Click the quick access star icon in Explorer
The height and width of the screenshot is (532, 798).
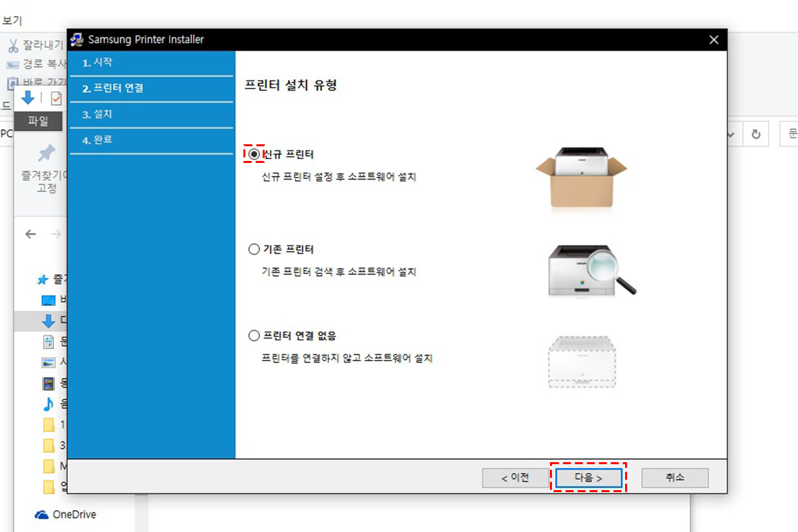point(43,280)
